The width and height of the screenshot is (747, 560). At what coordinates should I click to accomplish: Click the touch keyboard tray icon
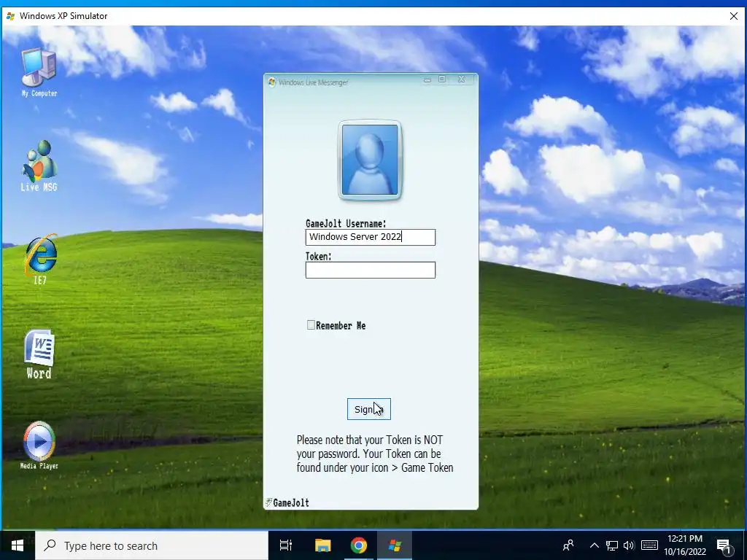[649, 545]
